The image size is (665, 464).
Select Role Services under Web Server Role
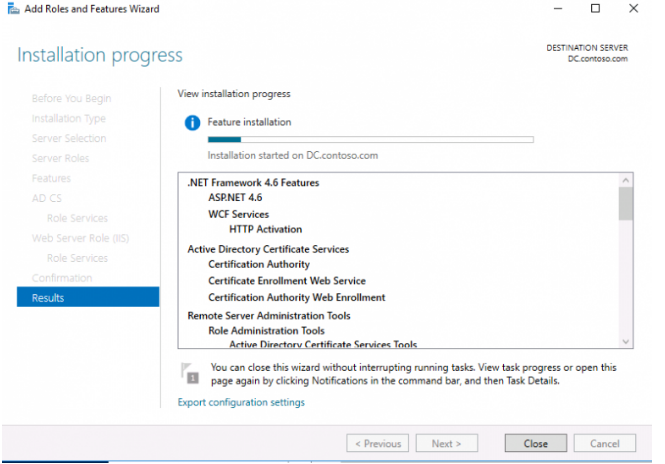(77, 258)
